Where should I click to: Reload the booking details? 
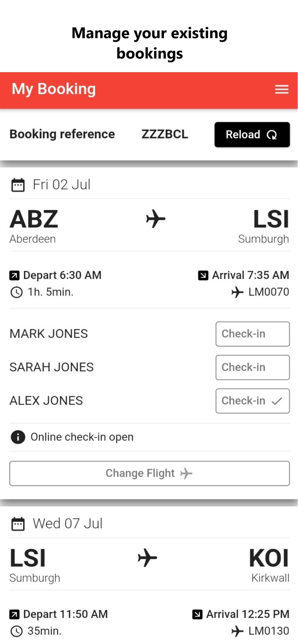coord(252,134)
